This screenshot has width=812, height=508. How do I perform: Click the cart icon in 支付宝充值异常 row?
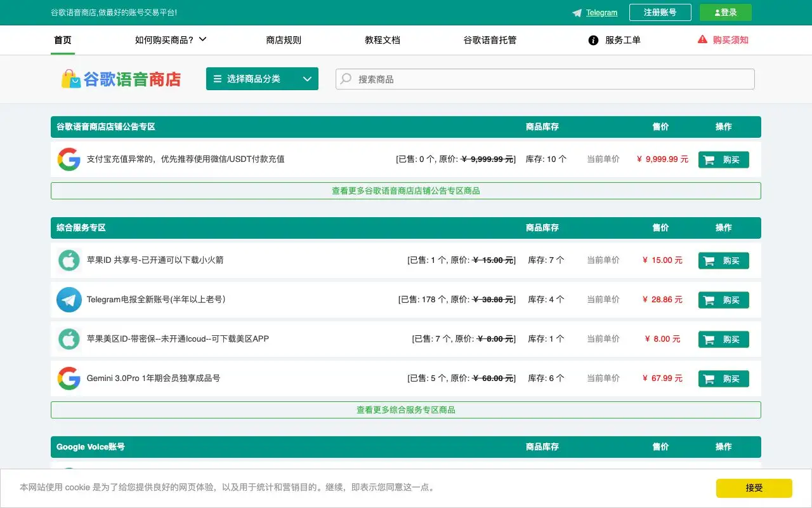(x=709, y=160)
